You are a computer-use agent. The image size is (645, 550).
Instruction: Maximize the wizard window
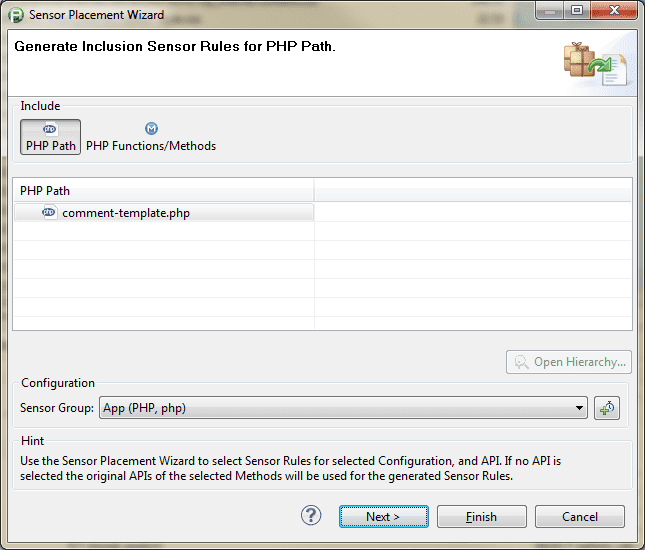pos(577,10)
